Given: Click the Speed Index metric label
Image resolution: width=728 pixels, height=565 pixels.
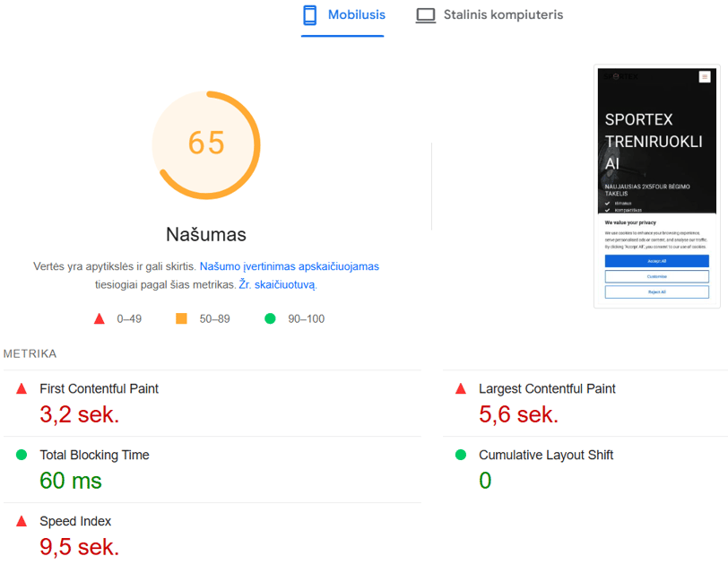Looking at the screenshot, I should [75, 521].
